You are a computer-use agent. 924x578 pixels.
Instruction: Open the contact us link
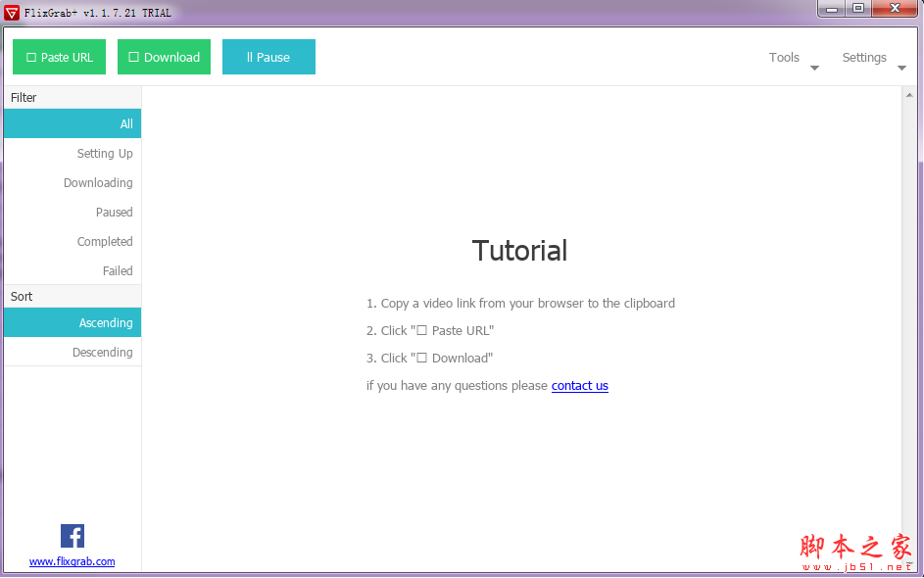(x=579, y=386)
